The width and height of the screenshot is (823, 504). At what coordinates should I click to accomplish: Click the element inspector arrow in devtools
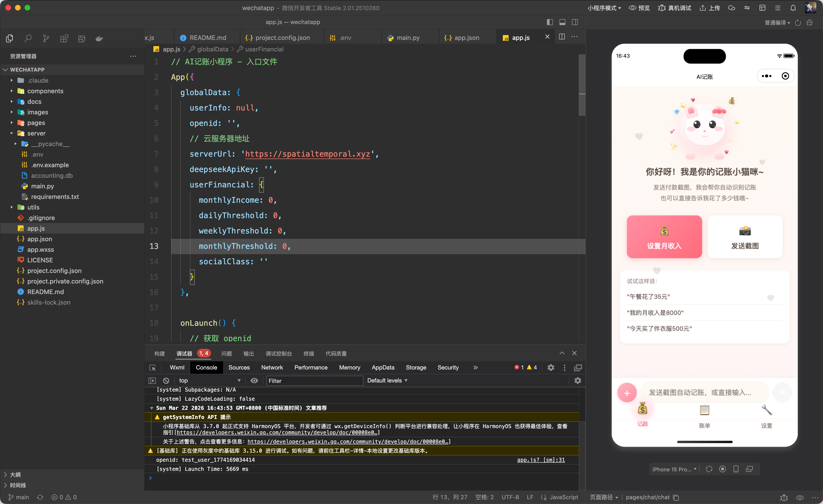click(153, 368)
